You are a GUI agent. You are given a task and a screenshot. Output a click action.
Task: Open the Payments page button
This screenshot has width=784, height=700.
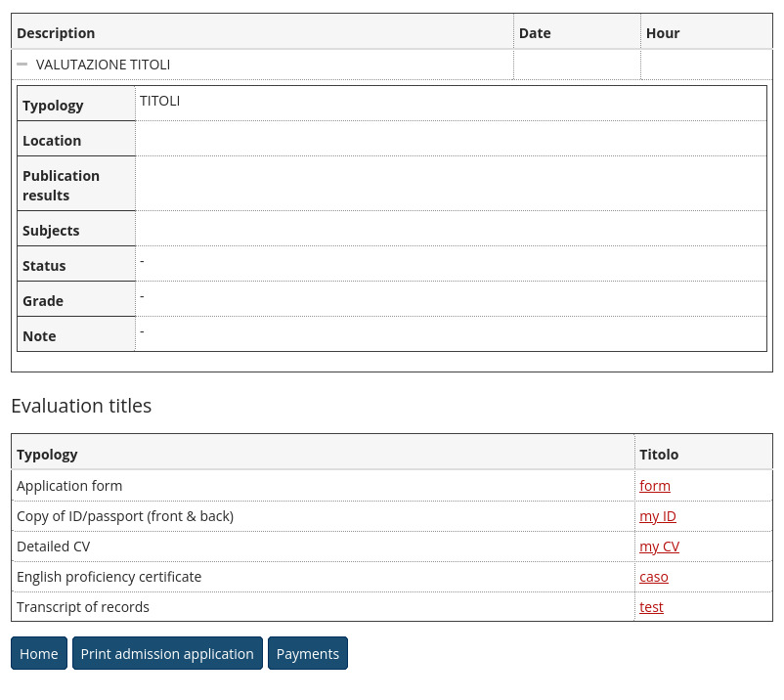307,654
